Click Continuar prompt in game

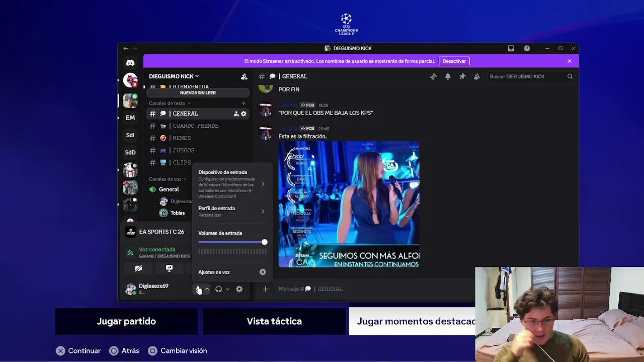pos(78,351)
